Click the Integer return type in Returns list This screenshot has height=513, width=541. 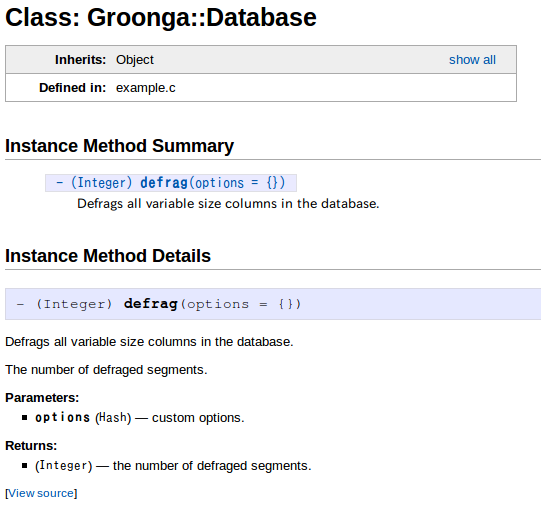click(63, 465)
